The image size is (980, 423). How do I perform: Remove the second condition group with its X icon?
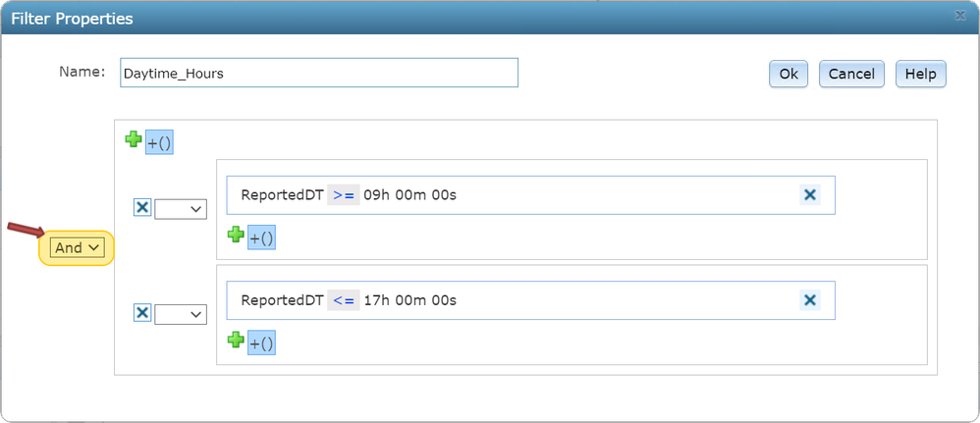pos(142,313)
